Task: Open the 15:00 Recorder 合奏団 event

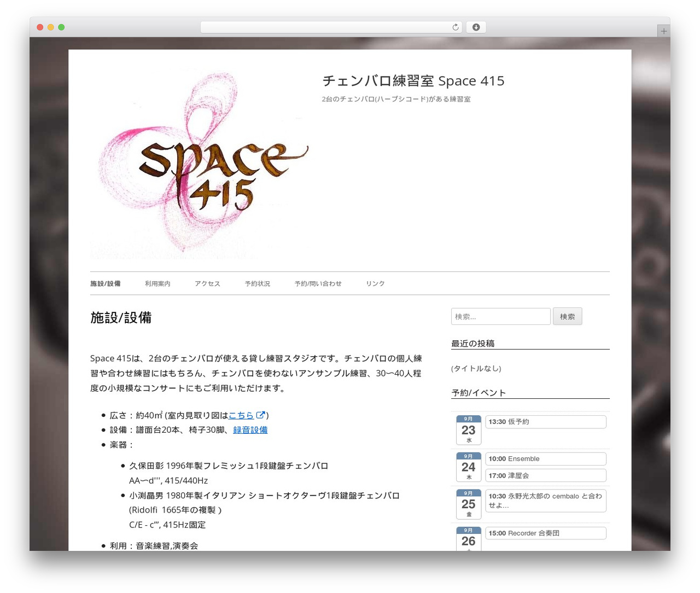Action: (546, 533)
